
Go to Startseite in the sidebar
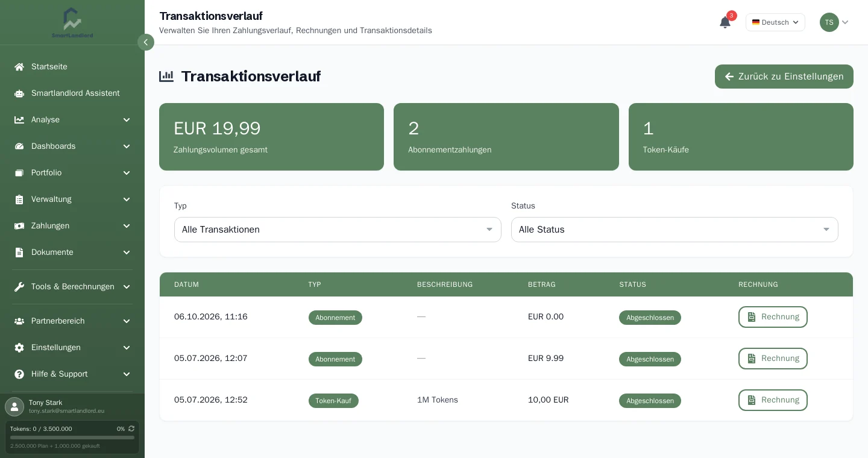click(x=72, y=67)
